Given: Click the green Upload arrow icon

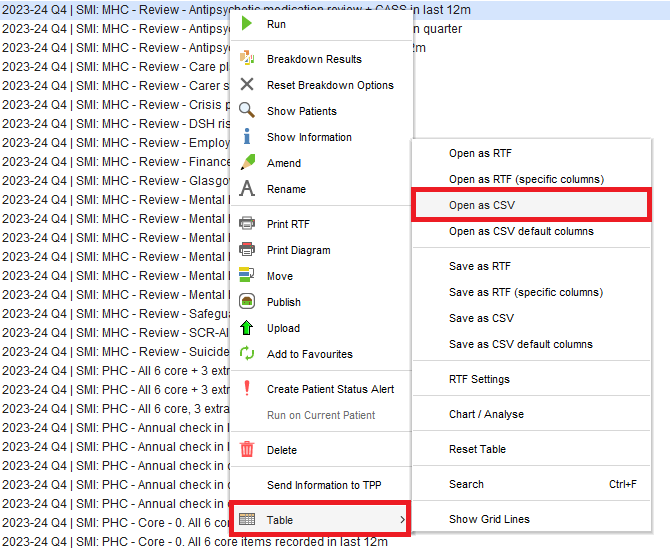Looking at the screenshot, I should pos(247,328).
